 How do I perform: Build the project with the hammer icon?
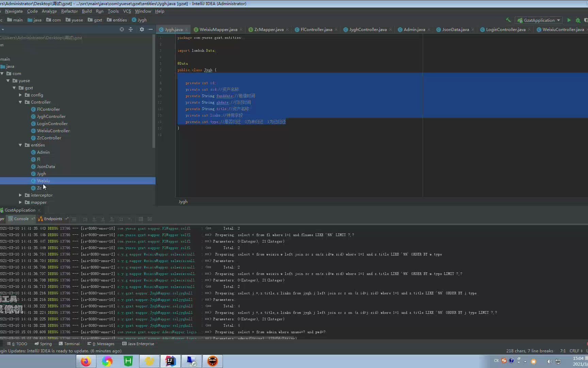coord(508,20)
